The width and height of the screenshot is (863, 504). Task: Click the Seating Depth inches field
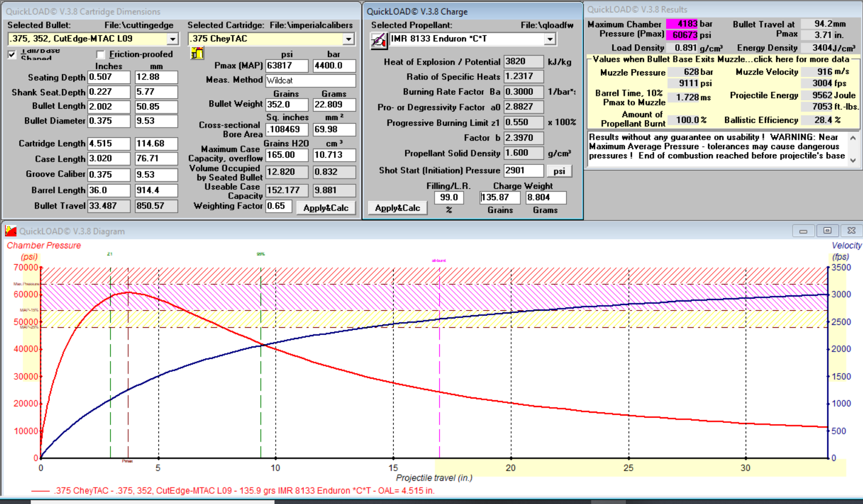click(x=109, y=77)
